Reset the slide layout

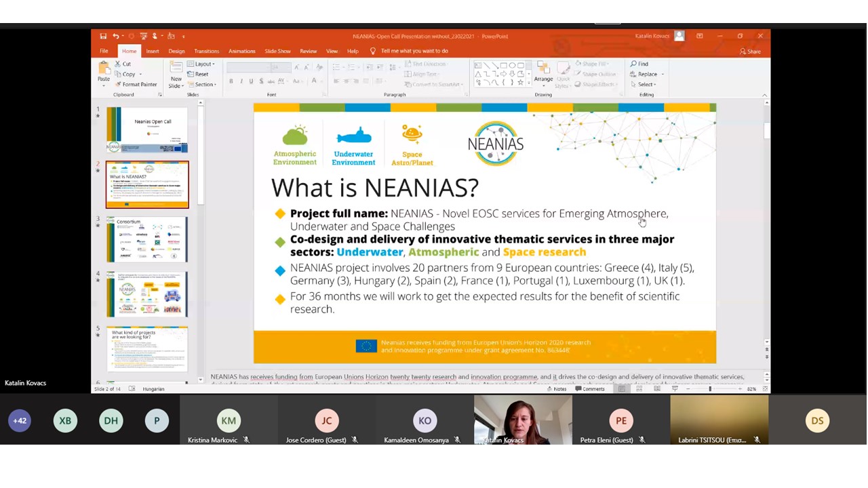tap(197, 74)
